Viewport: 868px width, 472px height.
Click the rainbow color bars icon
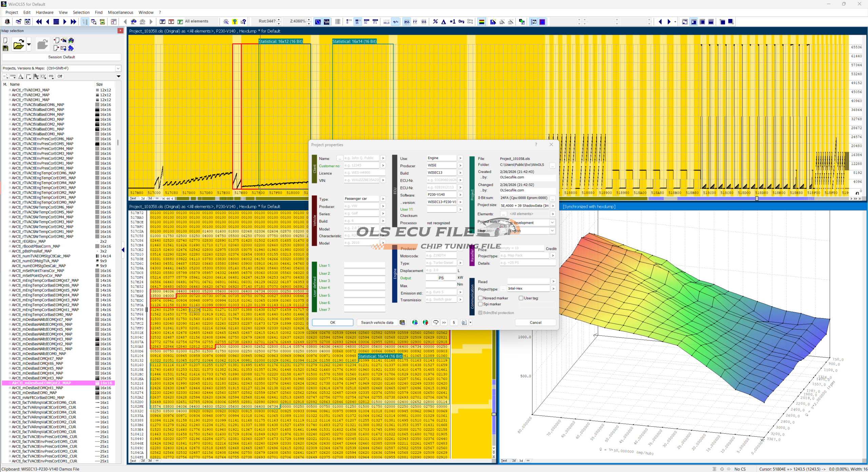point(481,22)
